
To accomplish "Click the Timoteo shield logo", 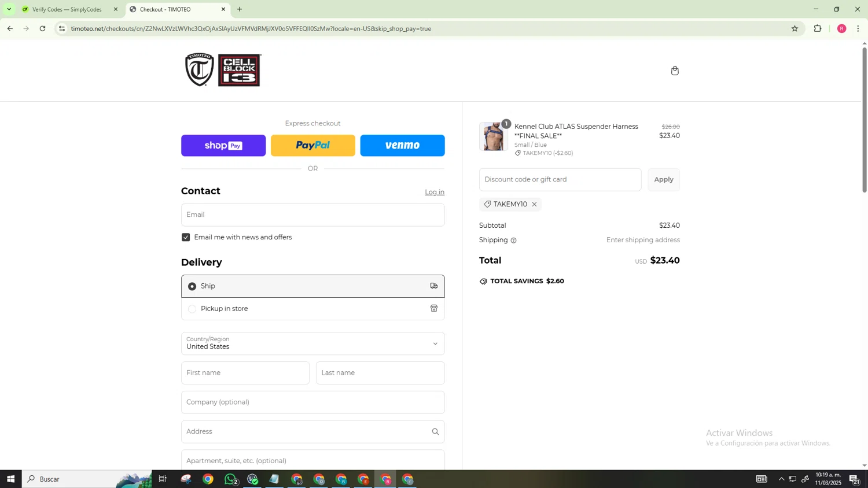I will pyautogui.click(x=200, y=69).
